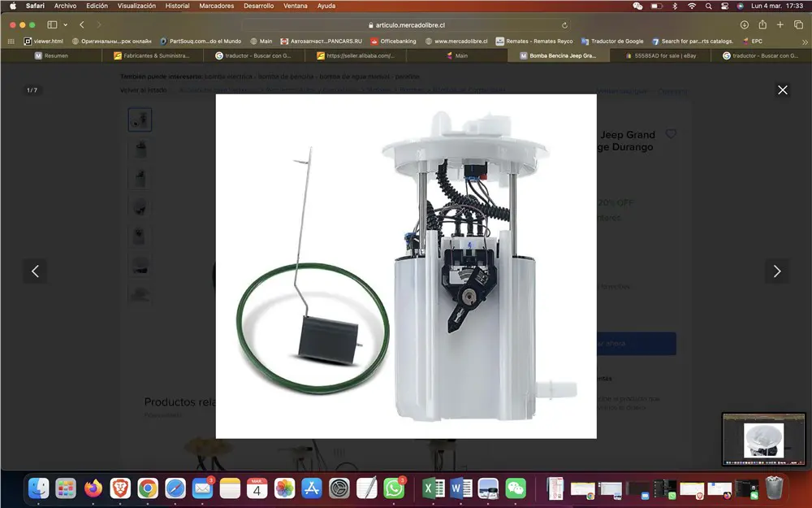
Task: Open the "www.mercadolibre.cl" bookmark
Action: (x=460, y=41)
